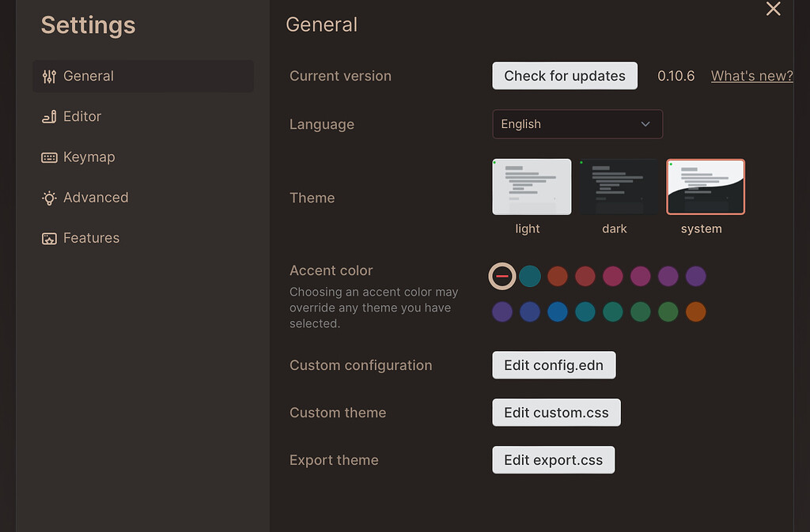Select the Features panel icon
Viewport: 810px width, 532px height.
(48, 237)
